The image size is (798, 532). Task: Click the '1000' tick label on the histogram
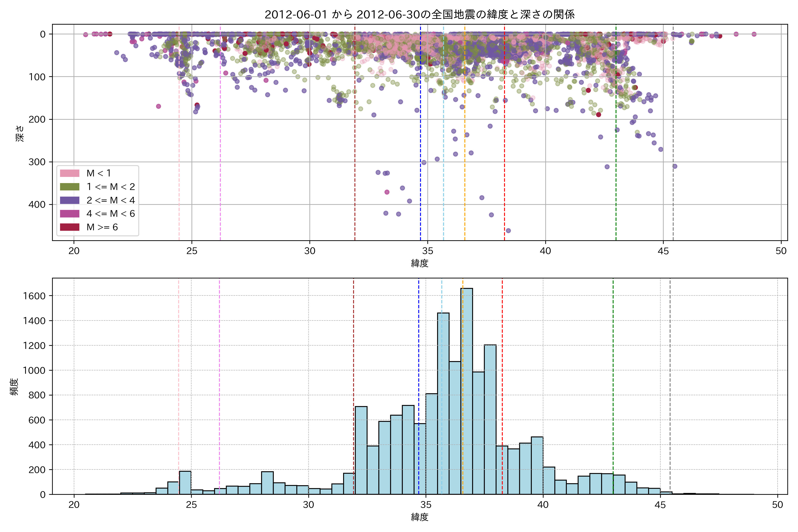(x=34, y=370)
